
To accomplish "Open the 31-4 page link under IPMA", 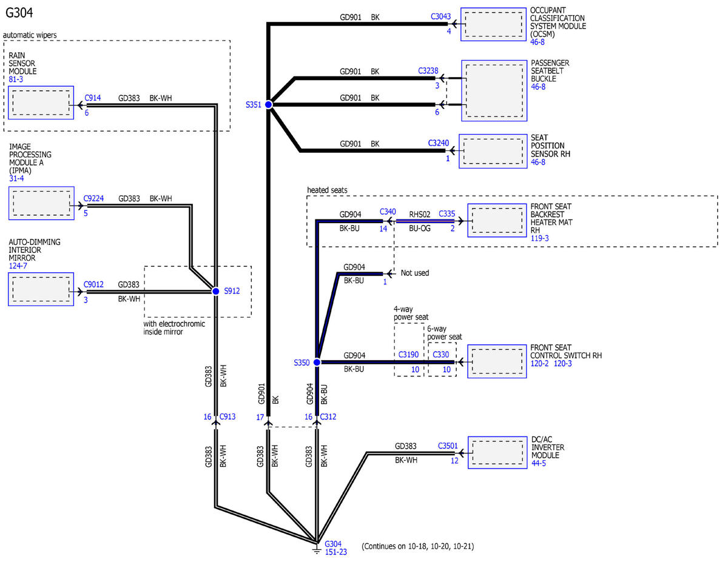I will [16, 179].
